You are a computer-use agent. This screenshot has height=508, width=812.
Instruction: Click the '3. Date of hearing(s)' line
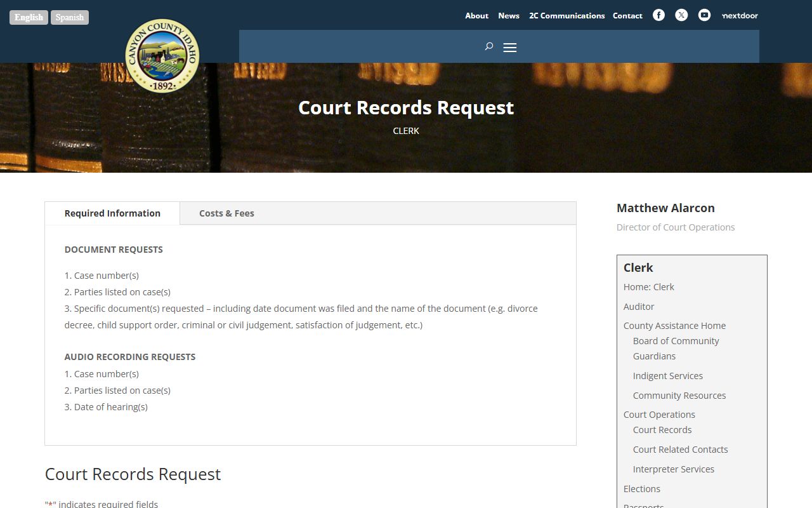click(106, 407)
